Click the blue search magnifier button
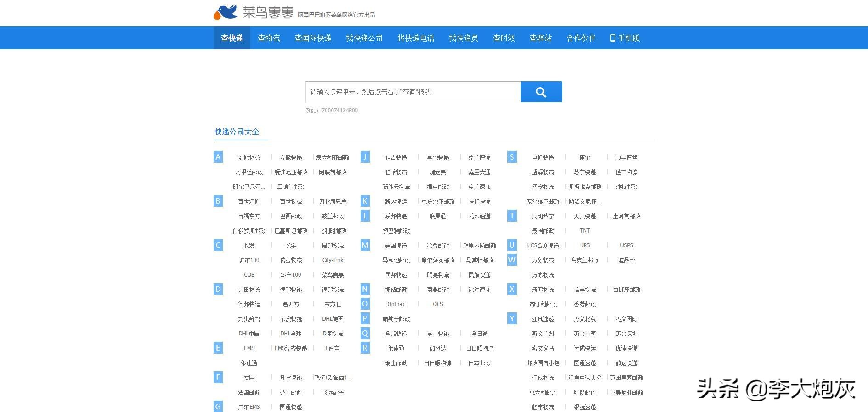The image size is (868, 412). (x=541, y=92)
